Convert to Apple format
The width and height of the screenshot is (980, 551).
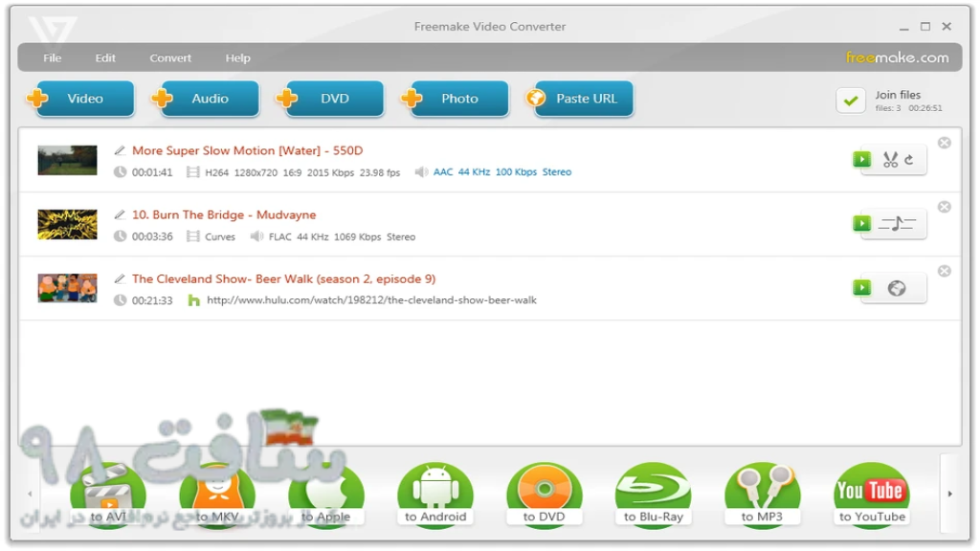pyautogui.click(x=326, y=496)
